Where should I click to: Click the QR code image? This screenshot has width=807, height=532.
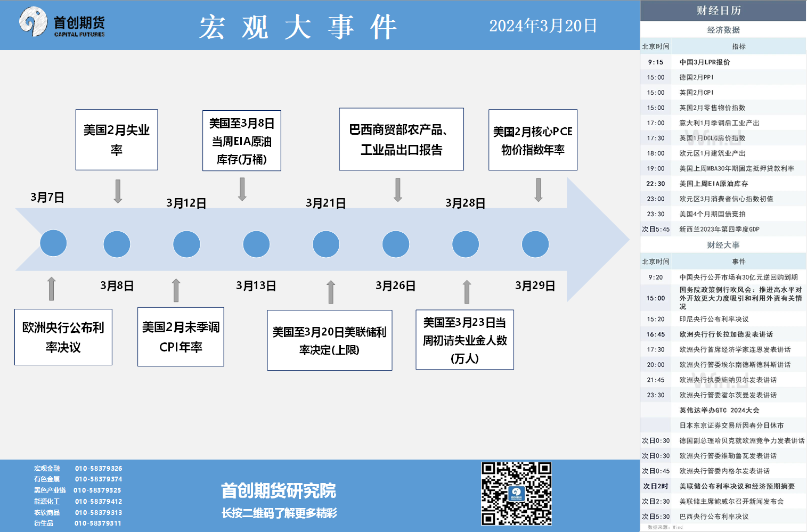[516, 494]
